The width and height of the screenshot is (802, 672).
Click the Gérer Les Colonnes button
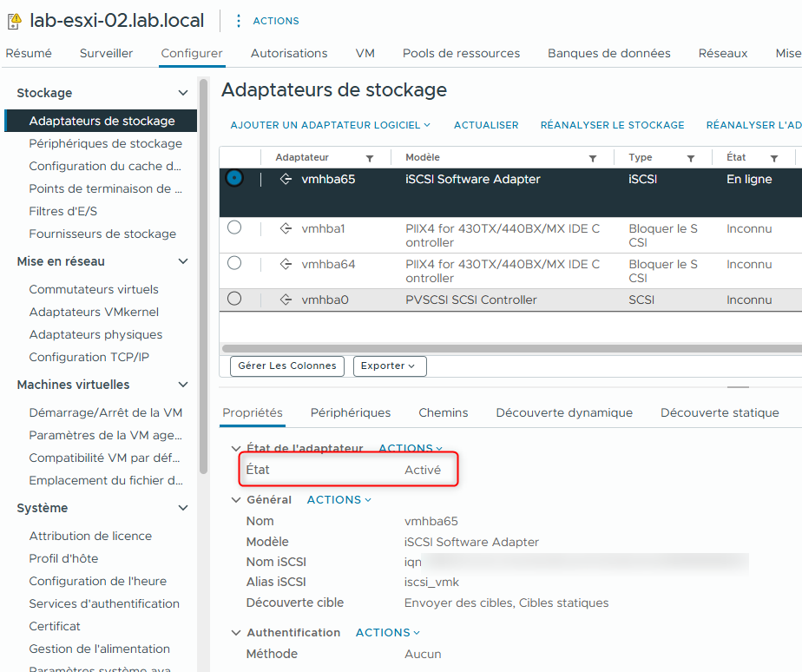tap(286, 366)
